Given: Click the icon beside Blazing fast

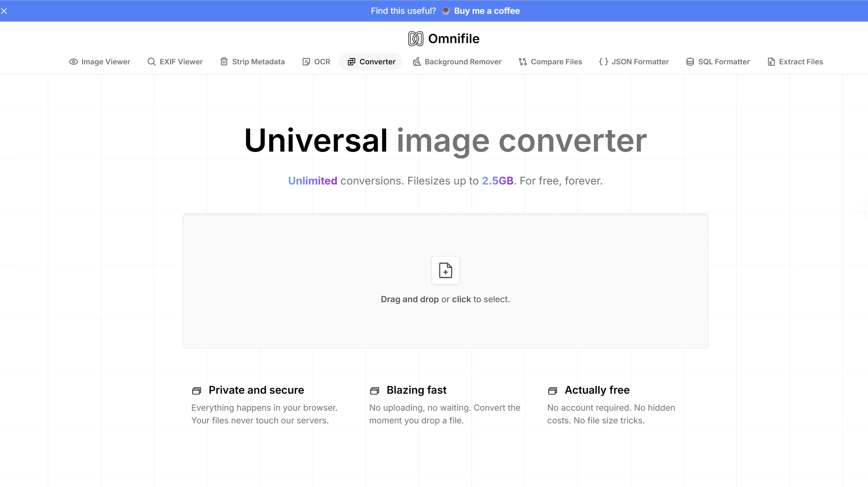Looking at the screenshot, I should (375, 391).
